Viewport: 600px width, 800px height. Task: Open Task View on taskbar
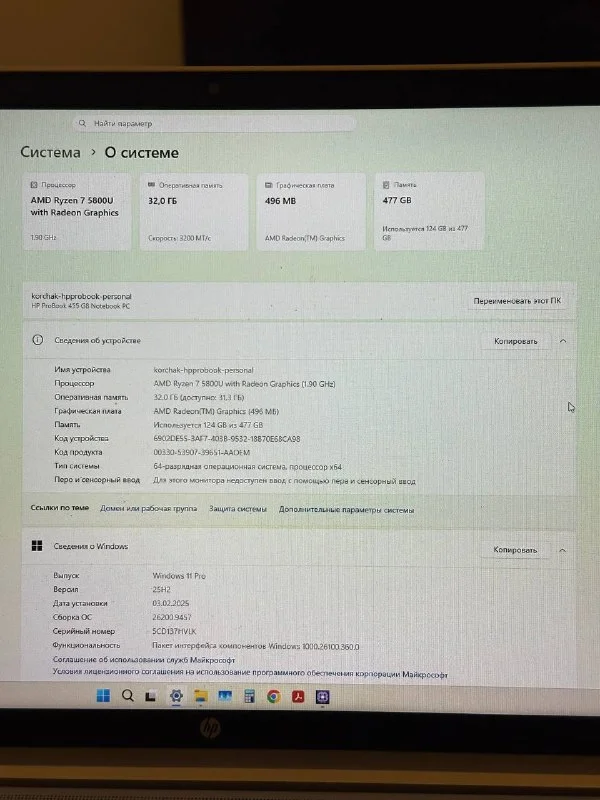pos(151,696)
